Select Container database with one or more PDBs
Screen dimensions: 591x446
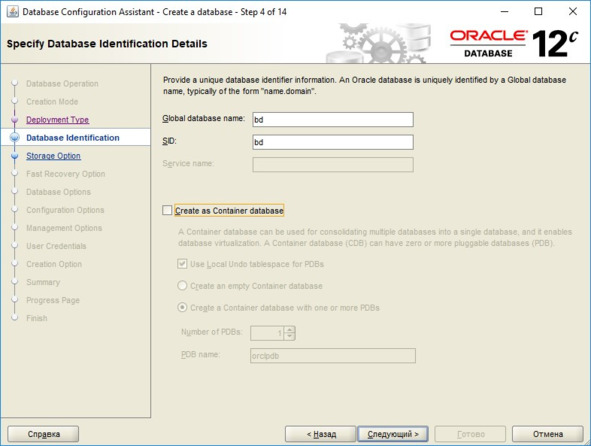(182, 307)
